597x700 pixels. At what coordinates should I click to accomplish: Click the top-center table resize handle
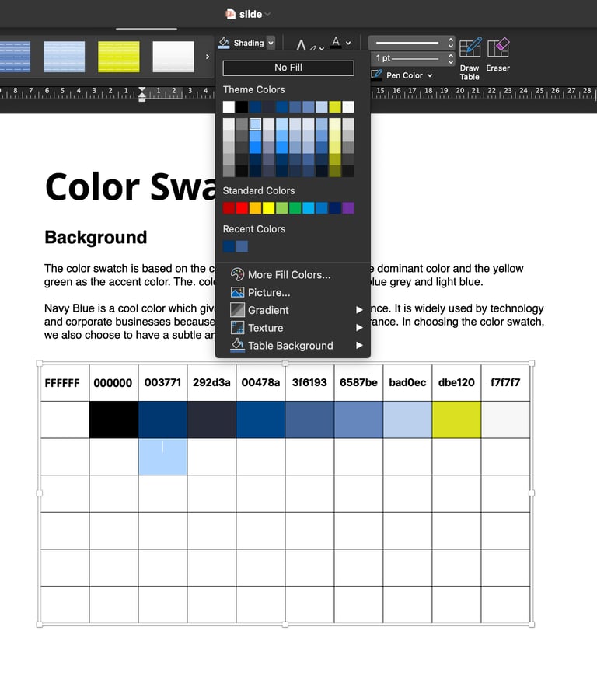pos(285,364)
